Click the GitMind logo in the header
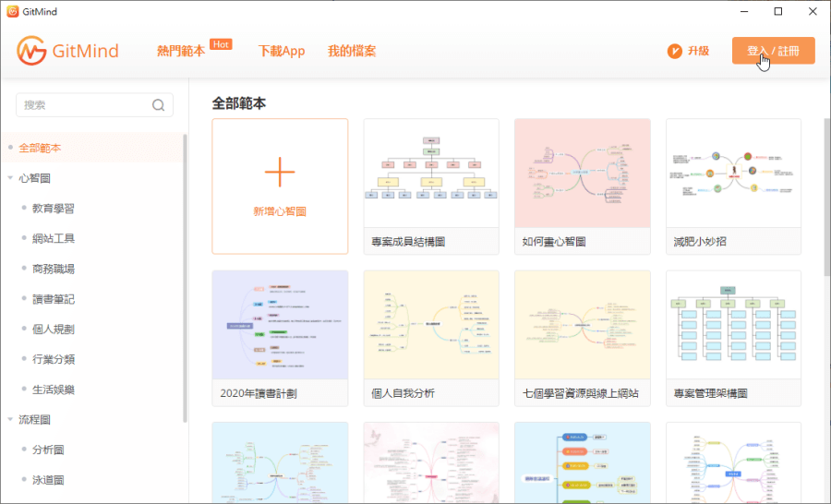The height and width of the screenshot is (504, 831). [x=67, y=51]
